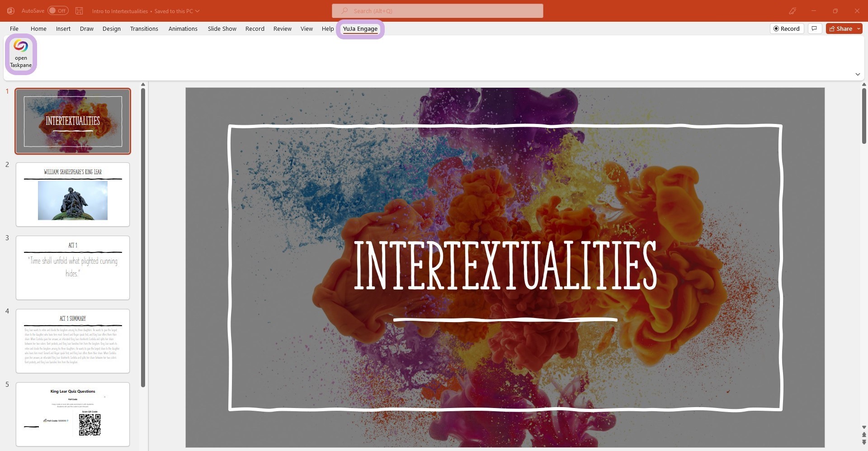The image size is (868, 451).
Task: Open the View tab
Action: 307,28
